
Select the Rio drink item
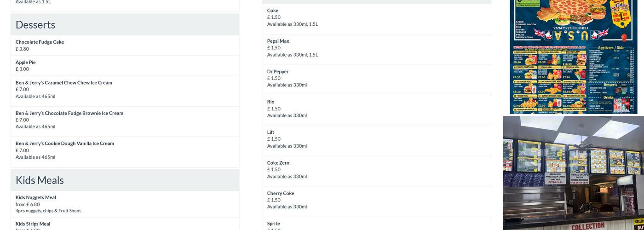(271, 102)
